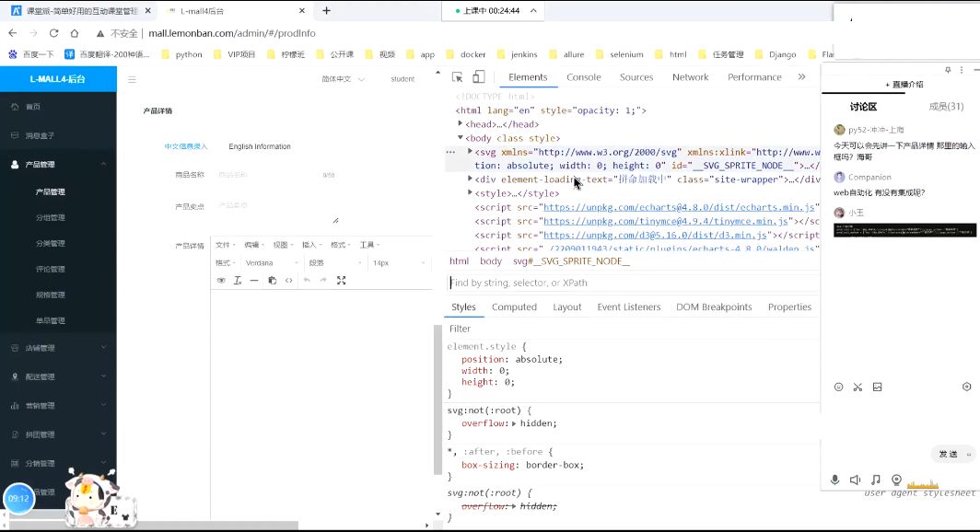Click the source code icon in the editor
The height and width of the screenshot is (532, 980).
(x=289, y=281)
